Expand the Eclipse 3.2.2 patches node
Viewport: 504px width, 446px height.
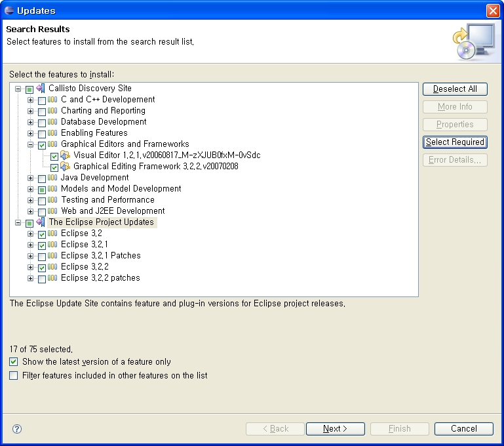click(x=31, y=279)
